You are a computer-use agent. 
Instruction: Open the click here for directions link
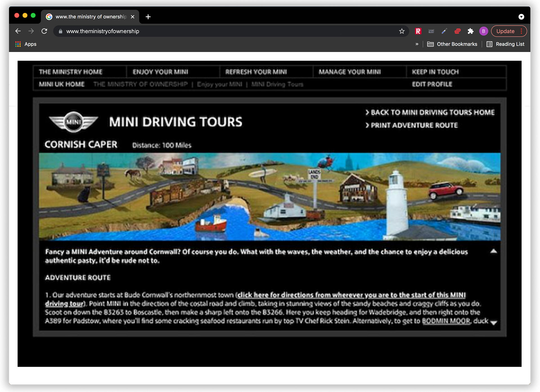coord(255,299)
